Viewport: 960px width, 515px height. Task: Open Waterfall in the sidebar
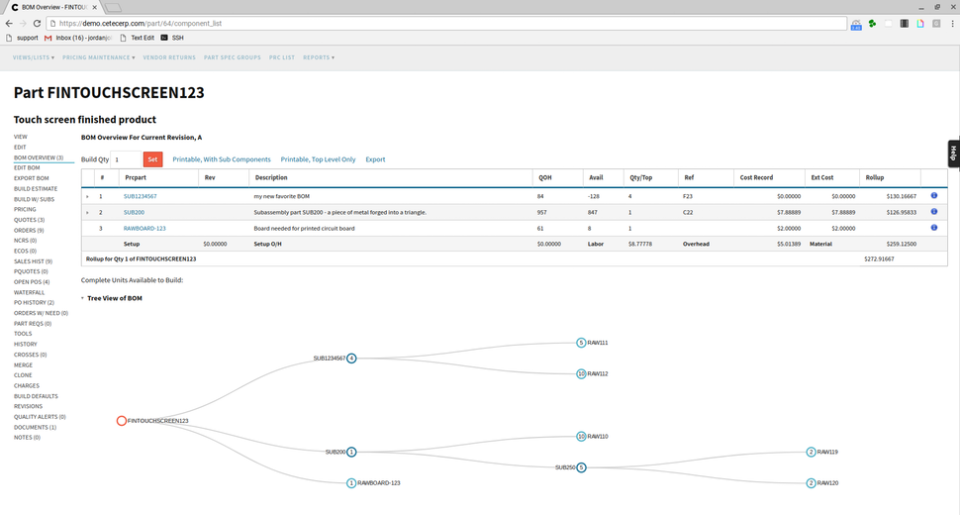29,293
